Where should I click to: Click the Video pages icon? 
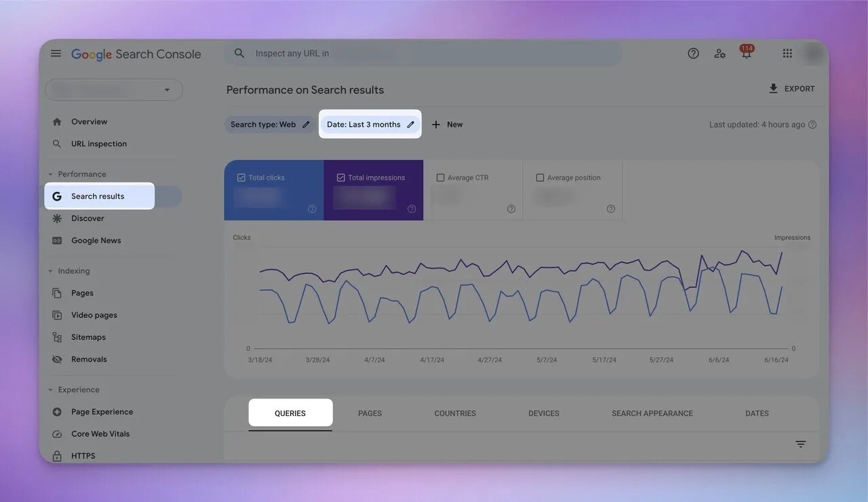(57, 315)
